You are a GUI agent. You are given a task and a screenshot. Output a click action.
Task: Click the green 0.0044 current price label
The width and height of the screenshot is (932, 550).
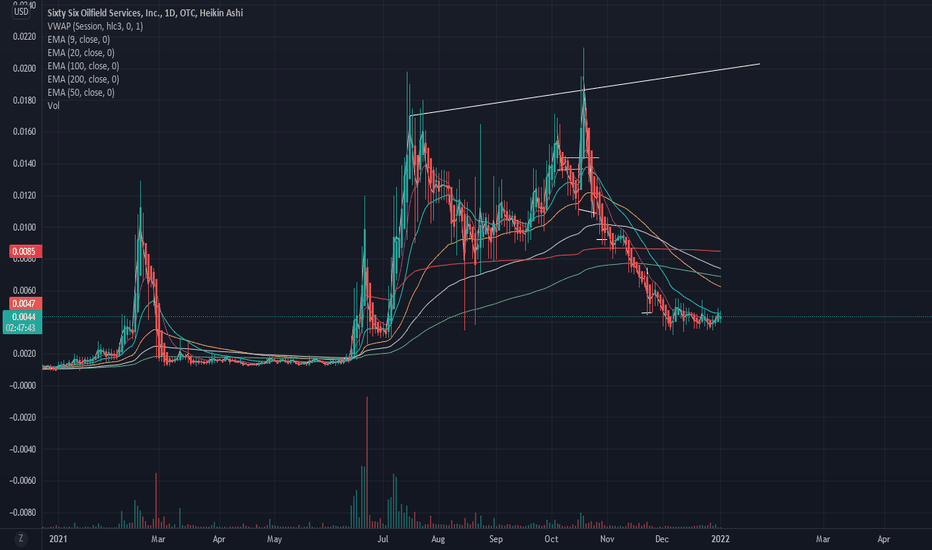pos(24,317)
